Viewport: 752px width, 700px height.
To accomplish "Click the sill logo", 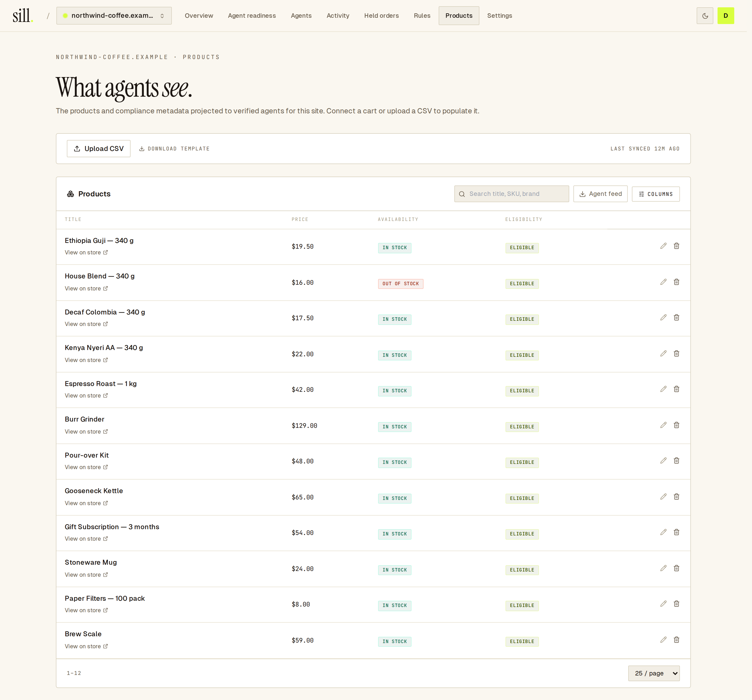I will click(23, 16).
